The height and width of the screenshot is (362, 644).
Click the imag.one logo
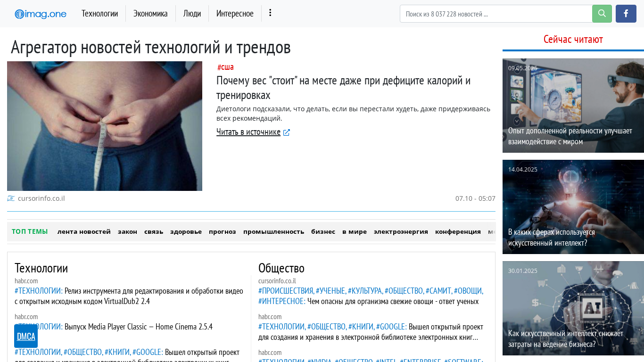click(41, 14)
